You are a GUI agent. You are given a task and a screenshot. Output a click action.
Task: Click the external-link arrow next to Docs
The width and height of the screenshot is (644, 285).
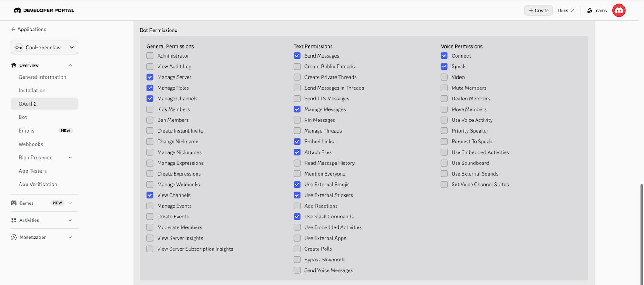pyautogui.click(x=572, y=10)
